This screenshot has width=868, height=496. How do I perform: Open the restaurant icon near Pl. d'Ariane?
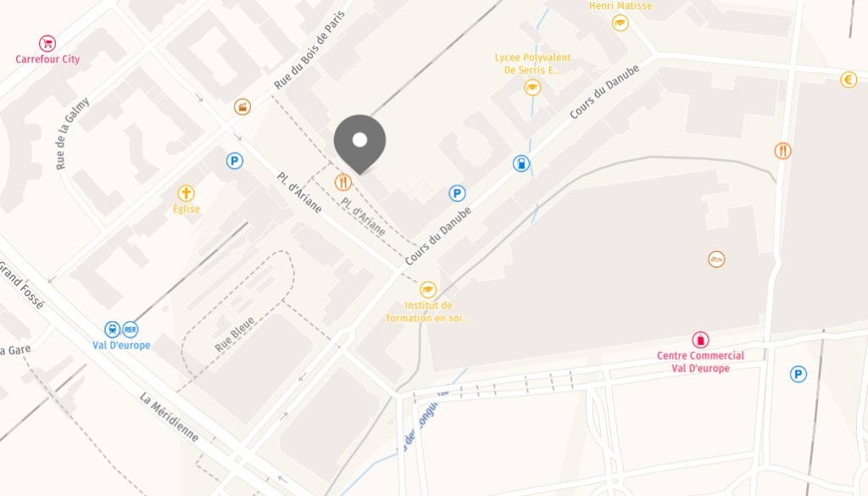(x=343, y=182)
